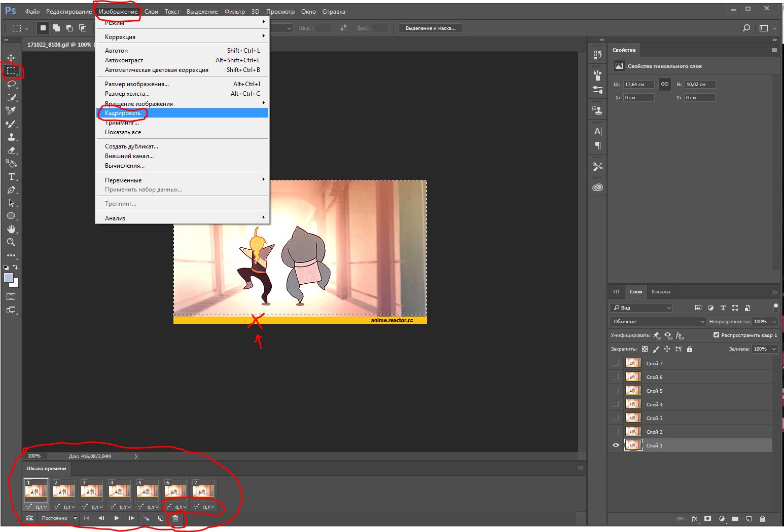Select the Eraser tool
This screenshot has width=784, height=532.
point(11,150)
